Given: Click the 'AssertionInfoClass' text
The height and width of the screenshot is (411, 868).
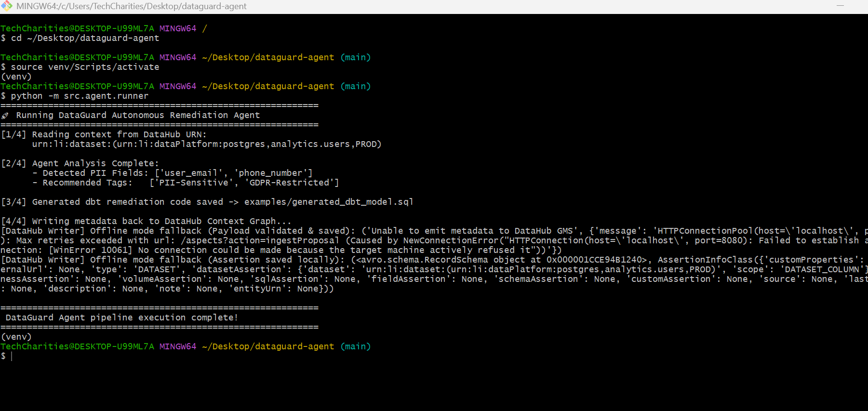Looking at the screenshot, I should [705, 260].
